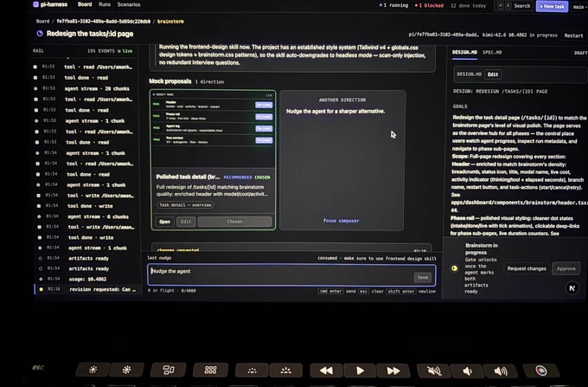This screenshot has width=588, height=387.
Task: Open the Runs nav item
Action: coord(105,4)
